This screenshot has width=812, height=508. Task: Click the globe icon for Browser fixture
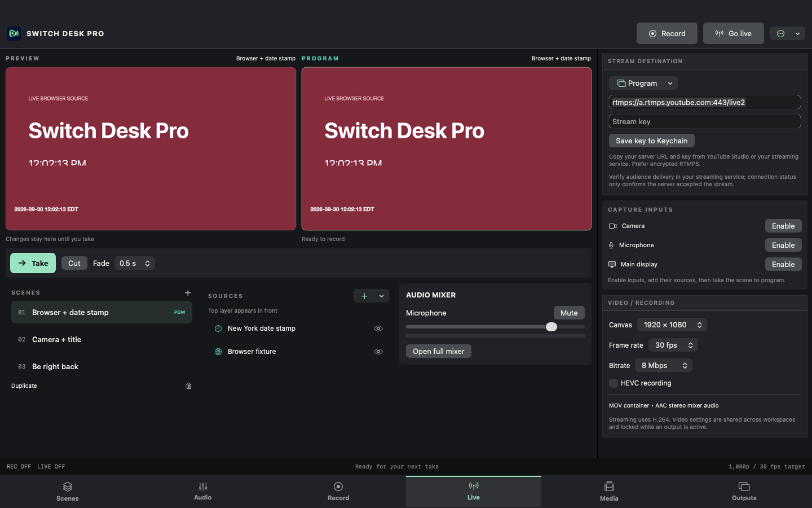coord(218,352)
